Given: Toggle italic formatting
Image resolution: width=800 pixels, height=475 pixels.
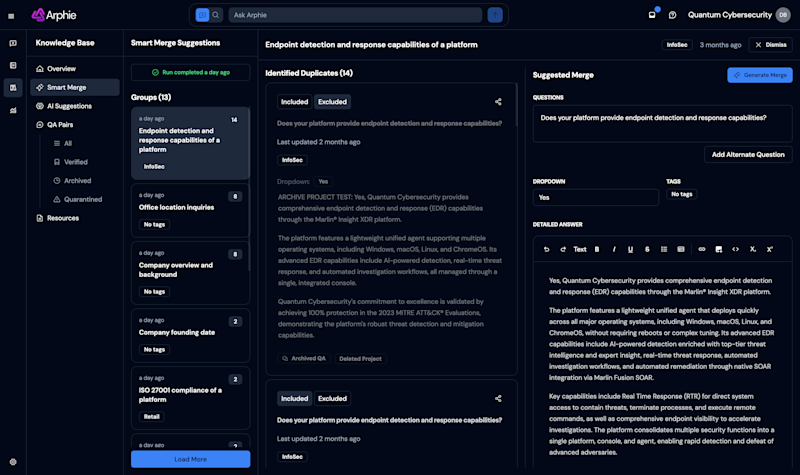Looking at the screenshot, I should [x=614, y=249].
